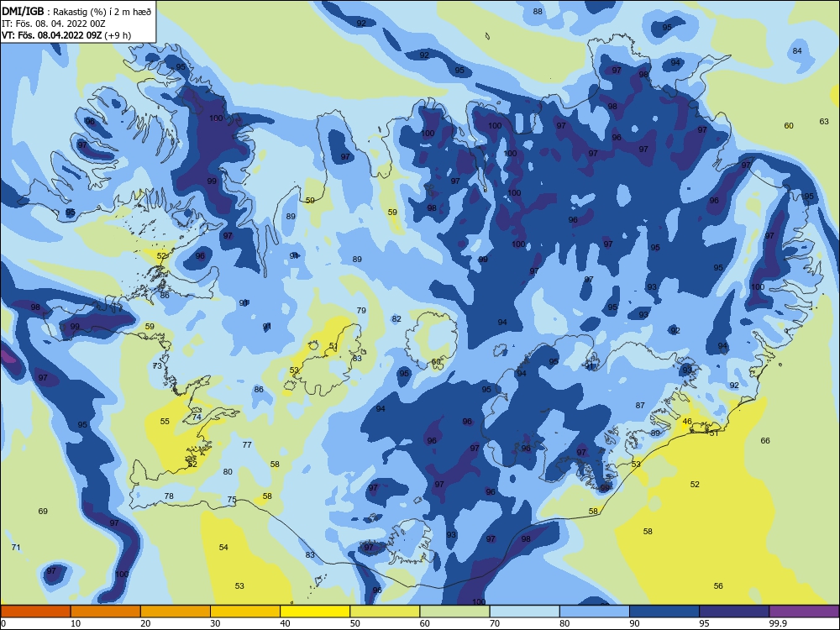Pick the 80–90 medium blue legend swatch
The image size is (840, 630).
595,612
